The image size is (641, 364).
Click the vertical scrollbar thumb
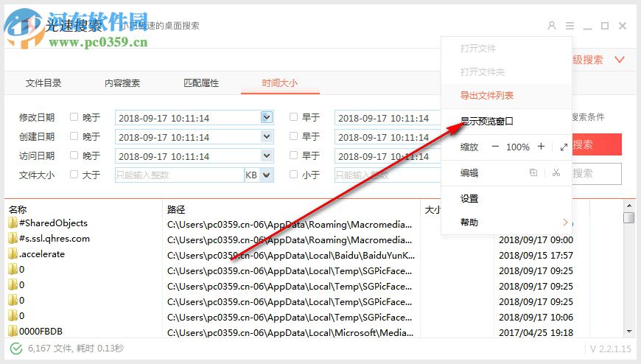point(629,217)
